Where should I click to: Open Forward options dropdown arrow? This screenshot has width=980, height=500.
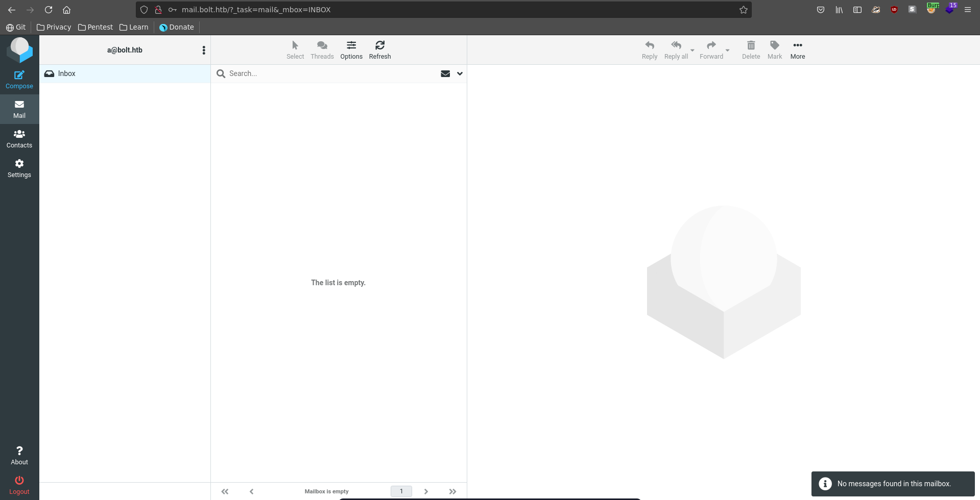(728, 51)
